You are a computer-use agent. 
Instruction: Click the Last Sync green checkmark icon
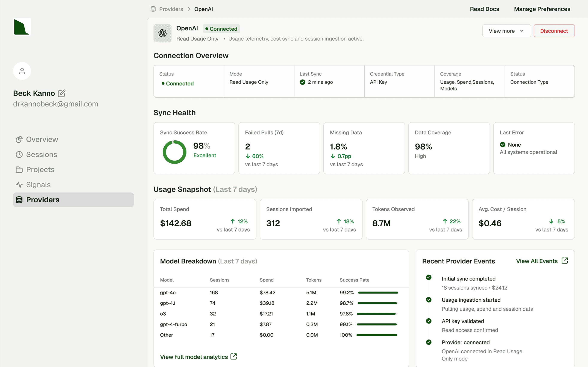click(x=303, y=82)
